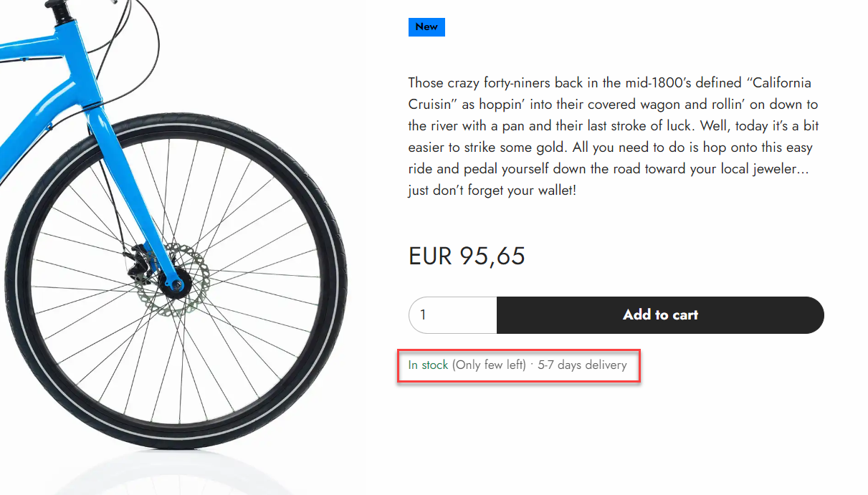Click the blue New badge
The width and height of the screenshot is (868, 495).
pos(426,27)
